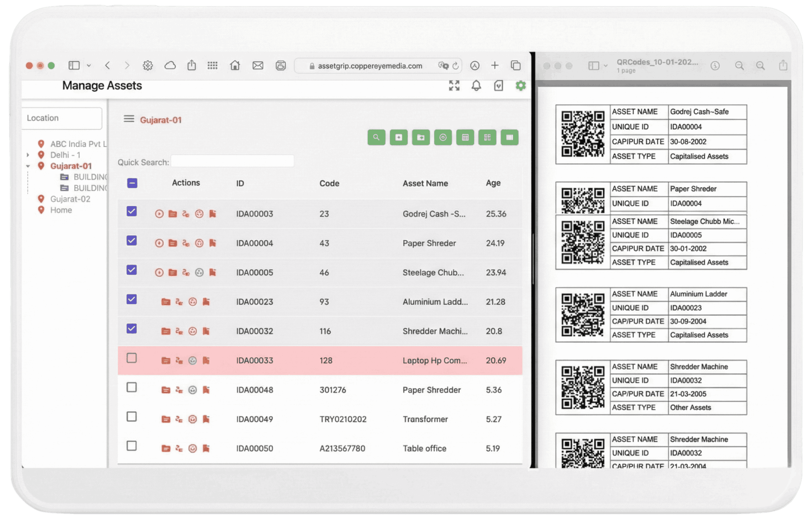
Task: Uncheck the IDA00003 Godrej Cash row checkbox
Action: click(x=132, y=212)
